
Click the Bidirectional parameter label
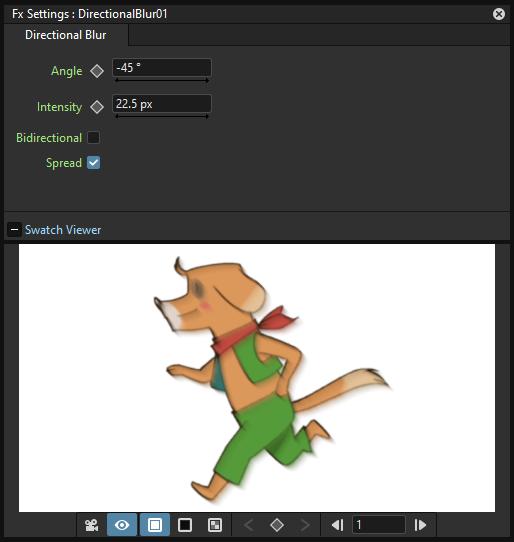click(49, 138)
